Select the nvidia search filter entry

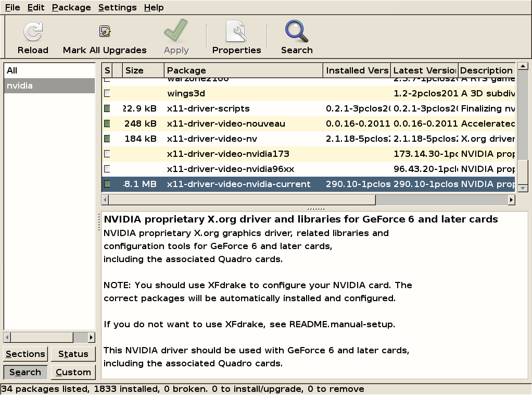(49, 85)
